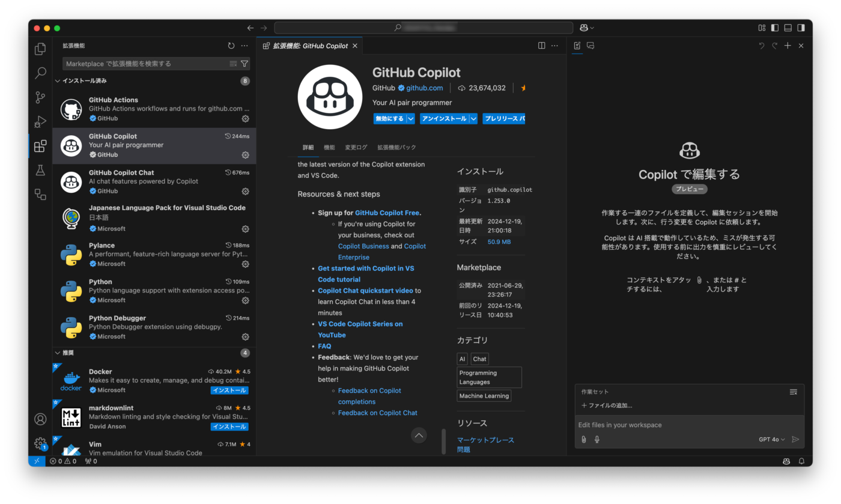Switch to the 変更ログ tab
Screen dimensions: 841x504
(x=356, y=147)
